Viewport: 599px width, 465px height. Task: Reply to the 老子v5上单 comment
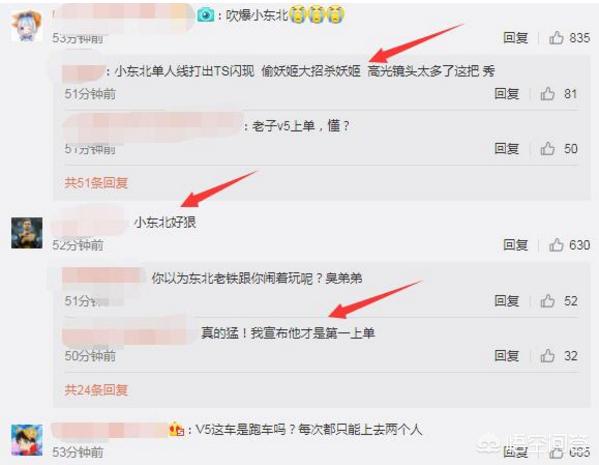pos(507,148)
